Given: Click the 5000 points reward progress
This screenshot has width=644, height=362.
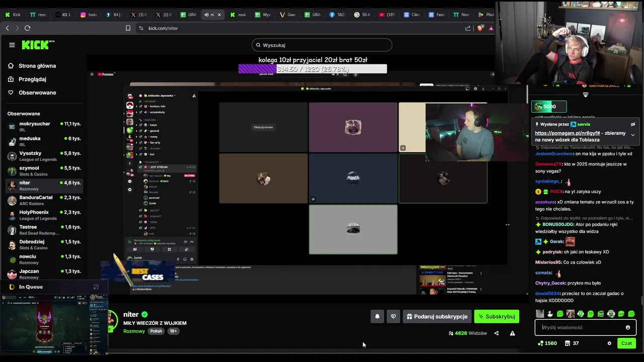Looking at the screenshot, I should [x=549, y=107].
